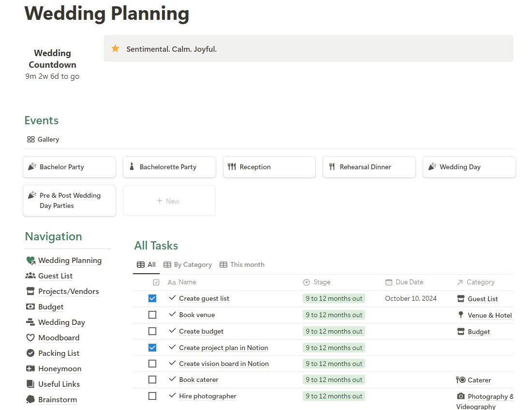
Task: Click the Due Date calendar column icon
Action: coord(389,282)
